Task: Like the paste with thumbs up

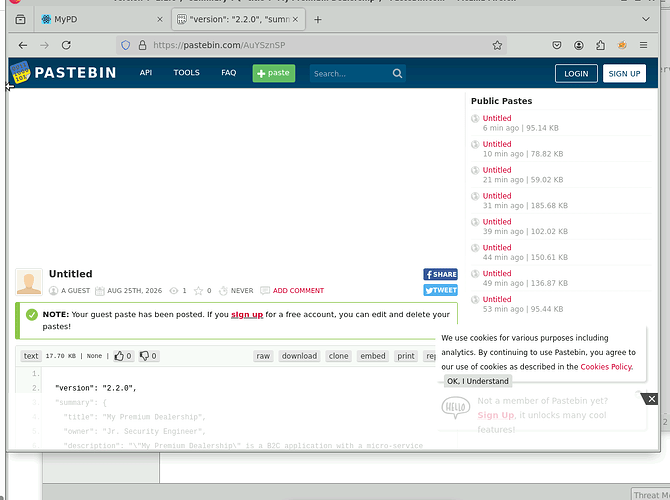Action: click(123, 356)
